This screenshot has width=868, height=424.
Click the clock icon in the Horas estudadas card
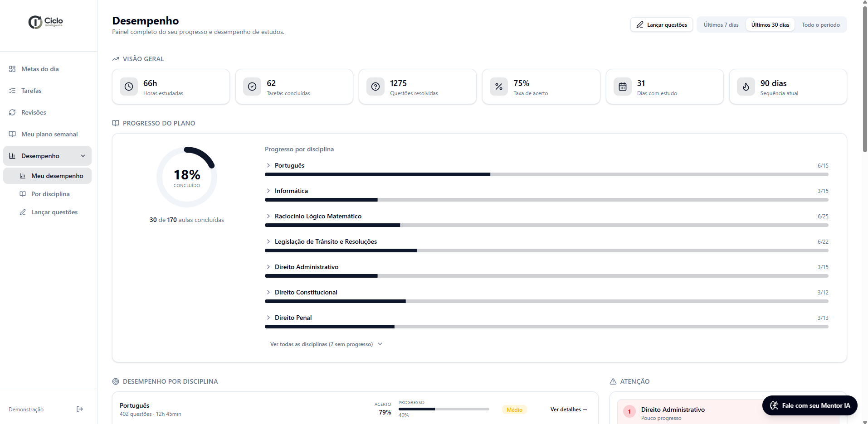[x=129, y=87]
